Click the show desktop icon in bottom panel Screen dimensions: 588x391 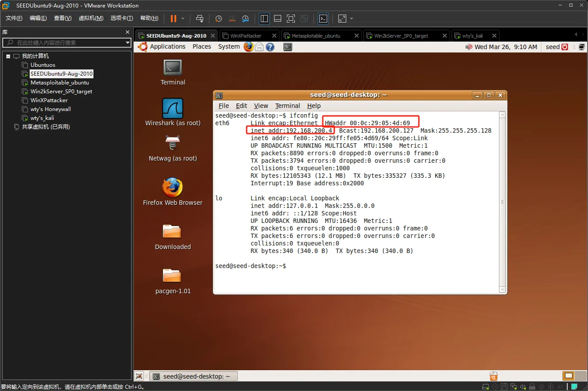(x=139, y=376)
